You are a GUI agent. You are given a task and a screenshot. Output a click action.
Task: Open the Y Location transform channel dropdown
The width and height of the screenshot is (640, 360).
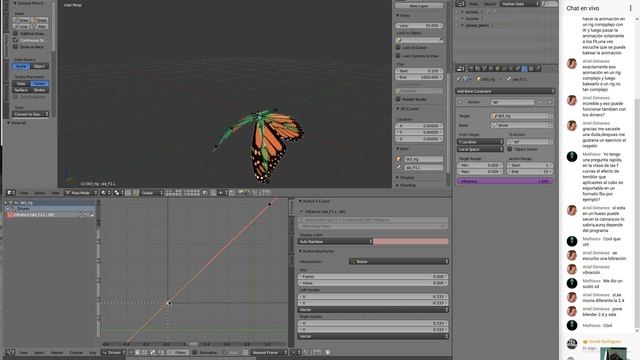tap(480, 142)
